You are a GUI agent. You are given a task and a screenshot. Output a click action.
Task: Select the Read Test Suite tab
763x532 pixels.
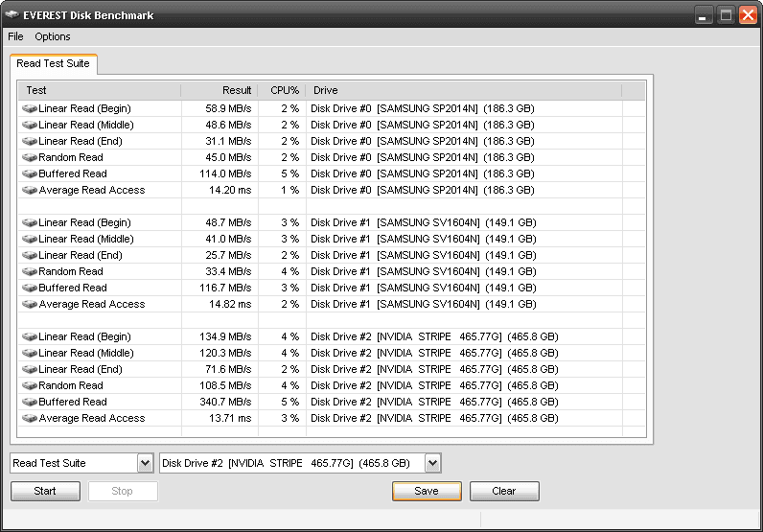point(53,64)
